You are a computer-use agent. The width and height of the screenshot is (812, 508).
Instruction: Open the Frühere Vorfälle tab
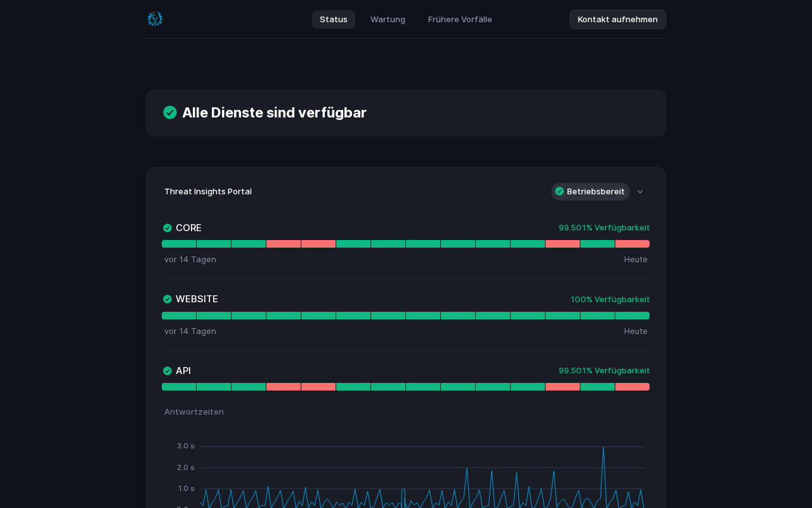(460, 19)
